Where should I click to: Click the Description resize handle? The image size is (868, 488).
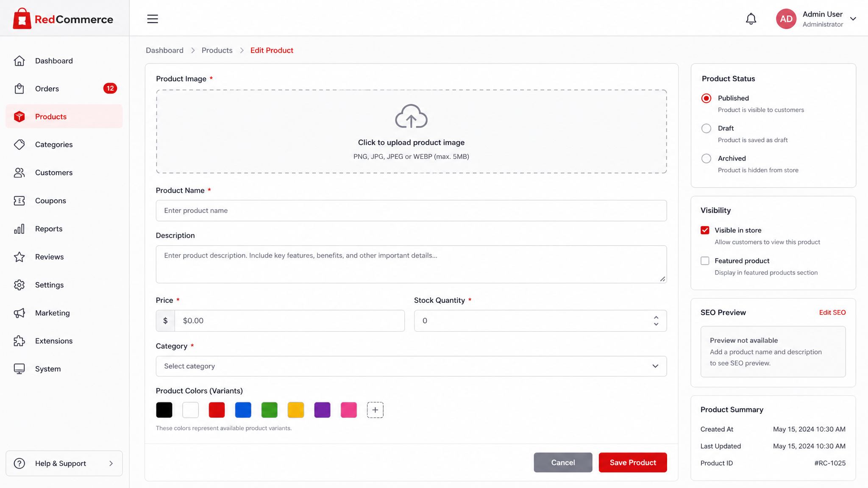662,279
